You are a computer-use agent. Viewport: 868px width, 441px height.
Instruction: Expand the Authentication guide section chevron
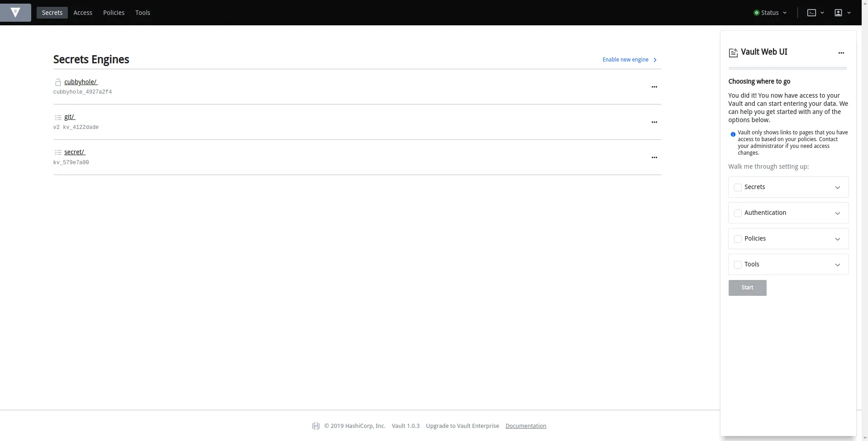click(838, 213)
